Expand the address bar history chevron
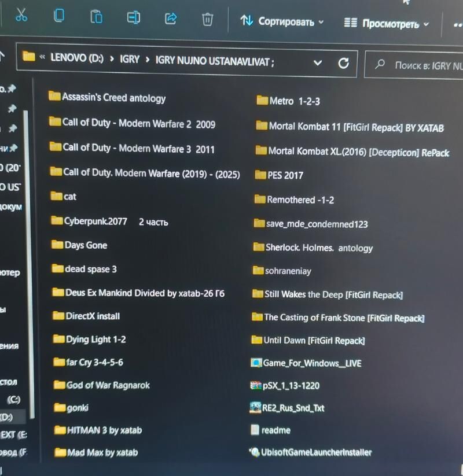The width and height of the screenshot is (463, 476). pos(318,63)
